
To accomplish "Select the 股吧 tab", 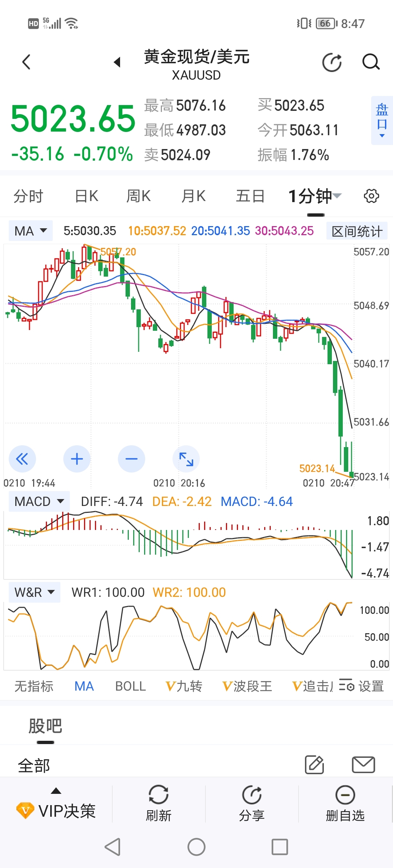I will (x=45, y=726).
